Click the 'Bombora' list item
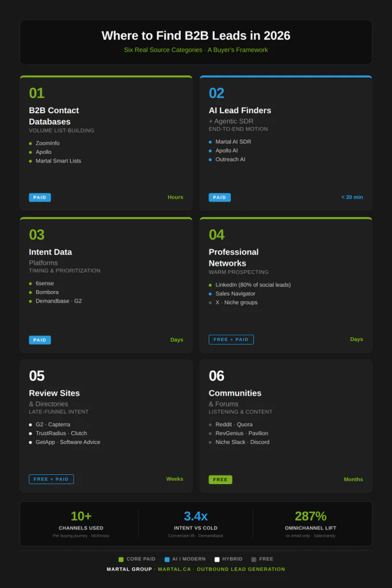The height and width of the screenshot is (588, 392). click(x=47, y=292)
